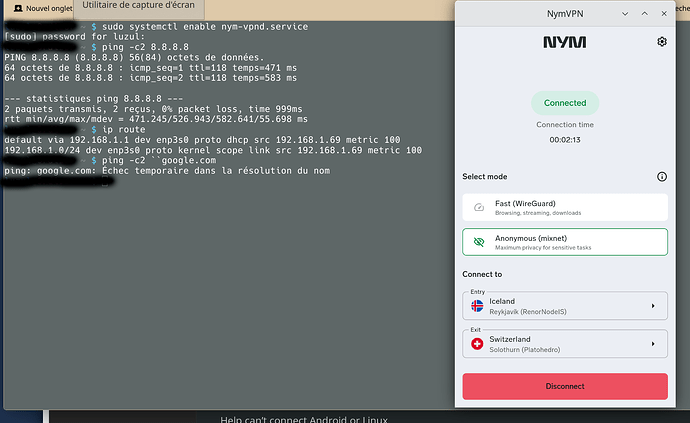Click the 'ping -c2 8.8.8.8' command line
Viewport: 690px width, 423px height.
tap(145, 47)
